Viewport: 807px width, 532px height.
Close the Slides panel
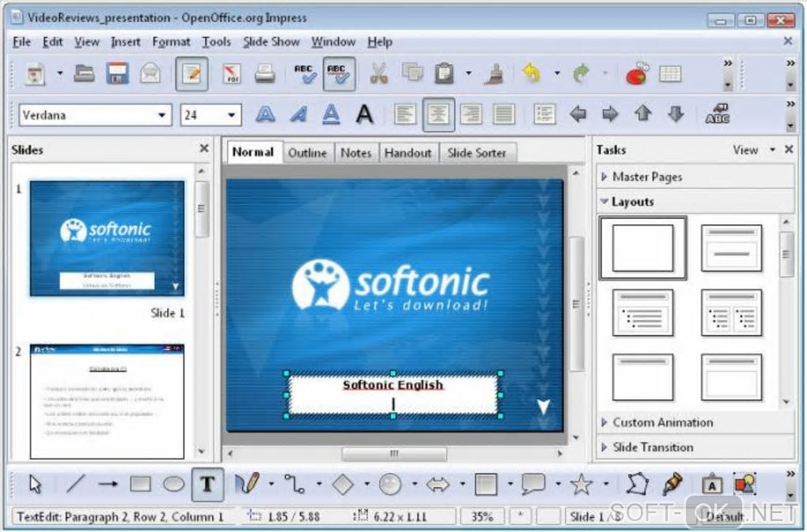(204, 149)
